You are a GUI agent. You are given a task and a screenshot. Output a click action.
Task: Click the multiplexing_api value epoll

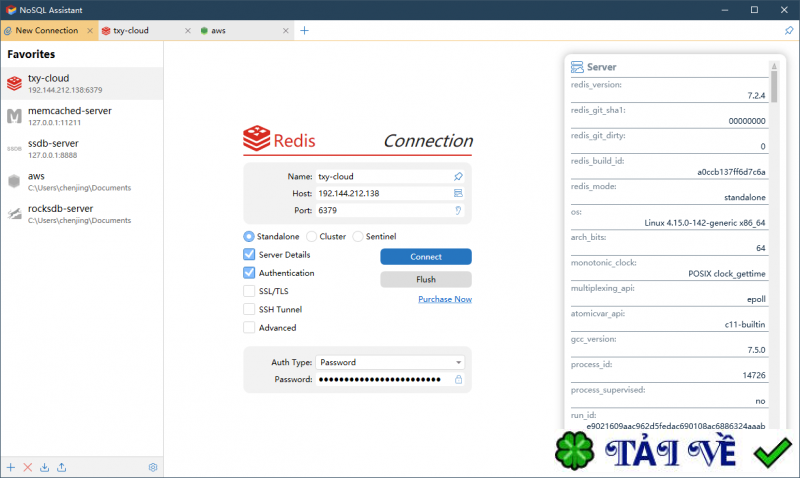756,299
